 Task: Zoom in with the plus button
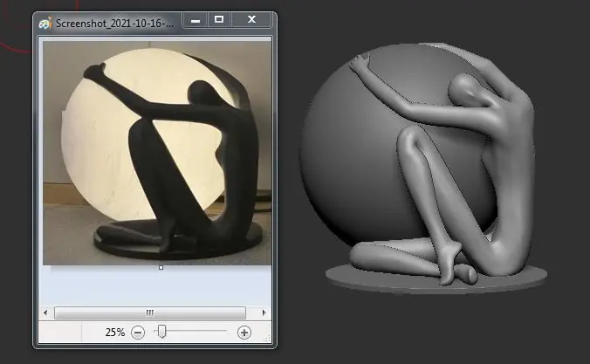(x=244, y=333)
